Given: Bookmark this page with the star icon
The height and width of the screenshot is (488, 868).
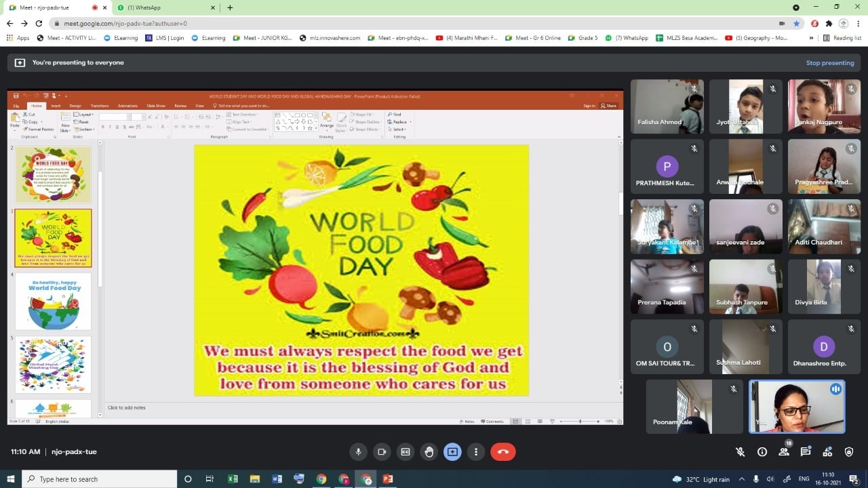Looking at the screenshot, I should point(797,23).
